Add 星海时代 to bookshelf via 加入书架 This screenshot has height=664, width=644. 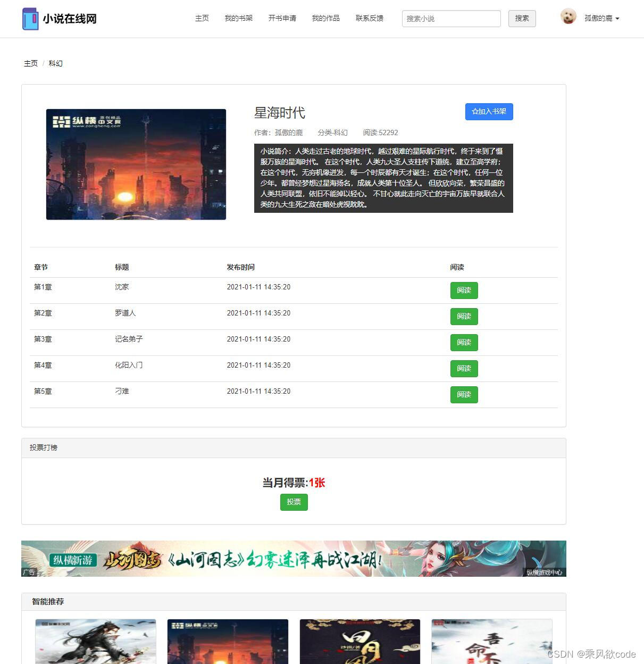click(489, 112)
